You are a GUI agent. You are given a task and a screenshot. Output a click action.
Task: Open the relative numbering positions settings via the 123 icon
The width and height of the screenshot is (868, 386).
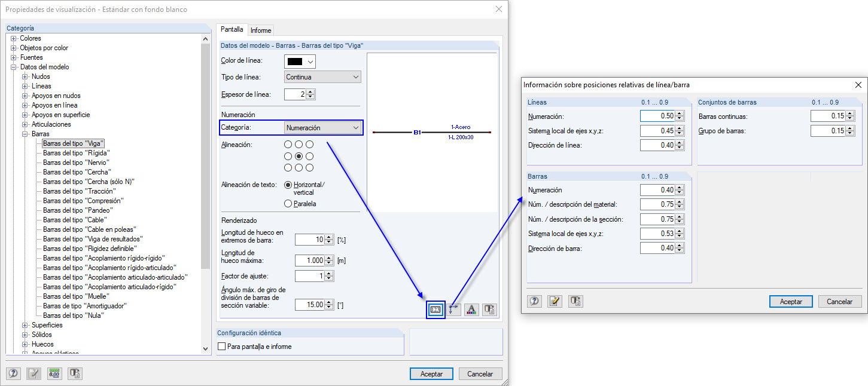pos(435,310)
